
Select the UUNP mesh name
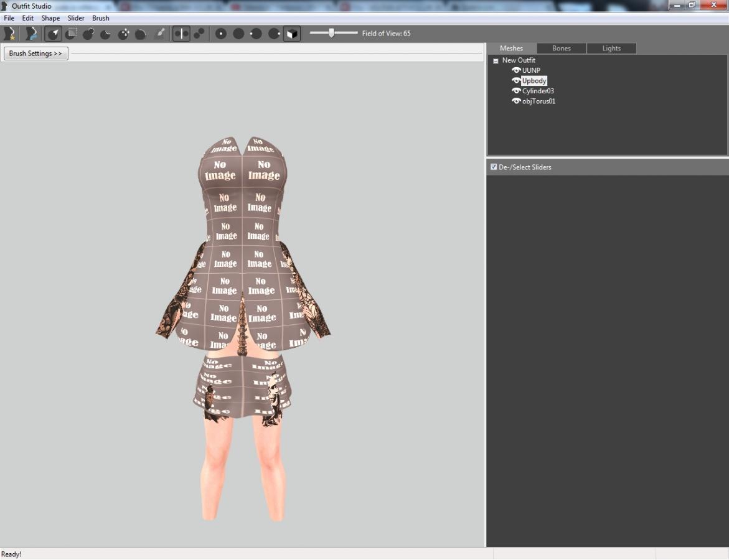pyautogui.click(x=531, y=71)
